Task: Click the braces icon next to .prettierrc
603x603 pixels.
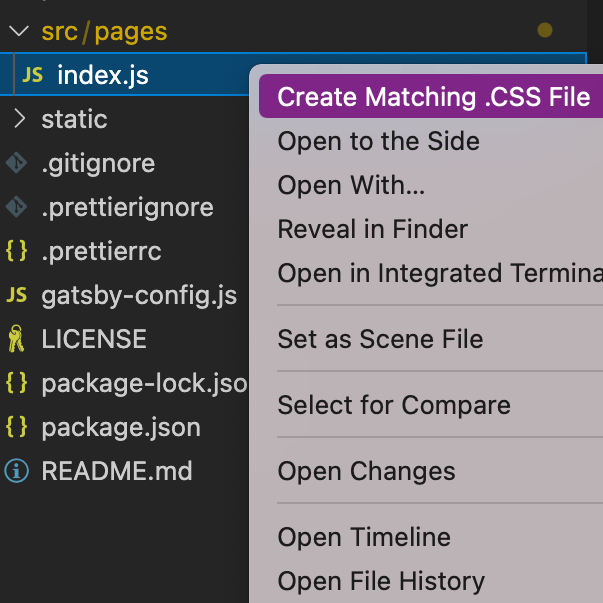Action: click(16, 251)
